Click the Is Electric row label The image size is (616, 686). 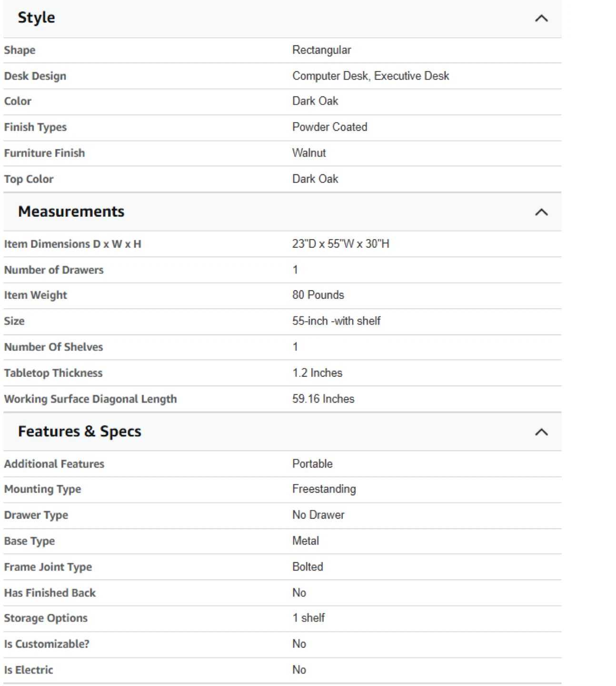click(x=29, y=670)
